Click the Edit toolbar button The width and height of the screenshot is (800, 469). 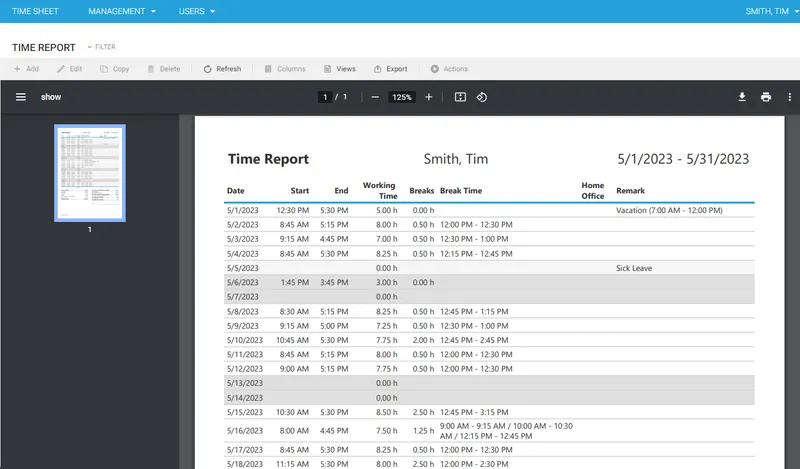pos(69,69)
